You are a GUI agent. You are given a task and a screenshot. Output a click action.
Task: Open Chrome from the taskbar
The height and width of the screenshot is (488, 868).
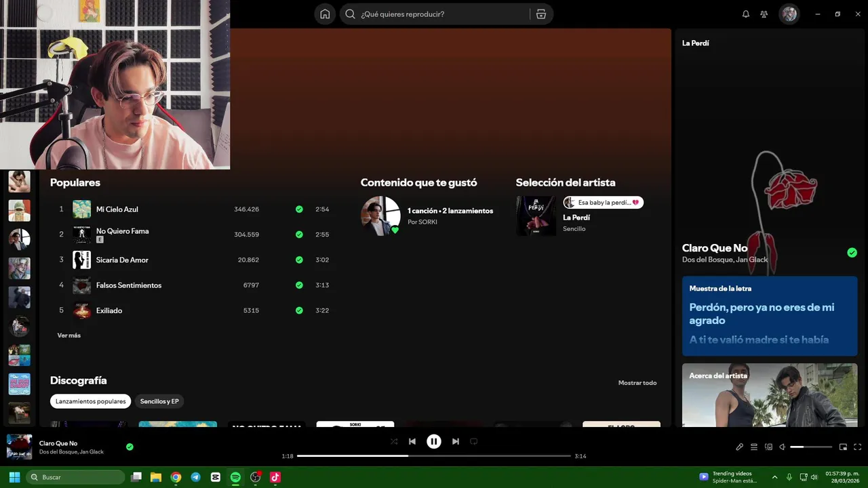click(x=176, y=477)
